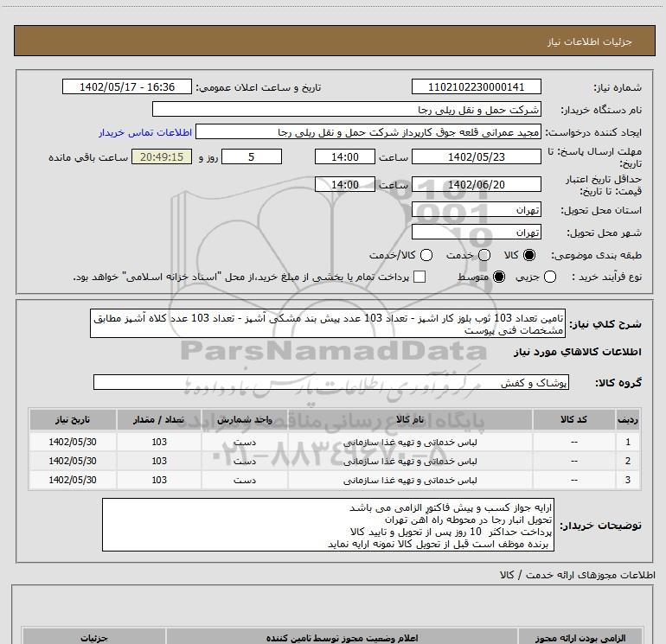Click the تعداد / مقدار column header
This screenshot has width=666, height=644.
click(x=159, y=419)
